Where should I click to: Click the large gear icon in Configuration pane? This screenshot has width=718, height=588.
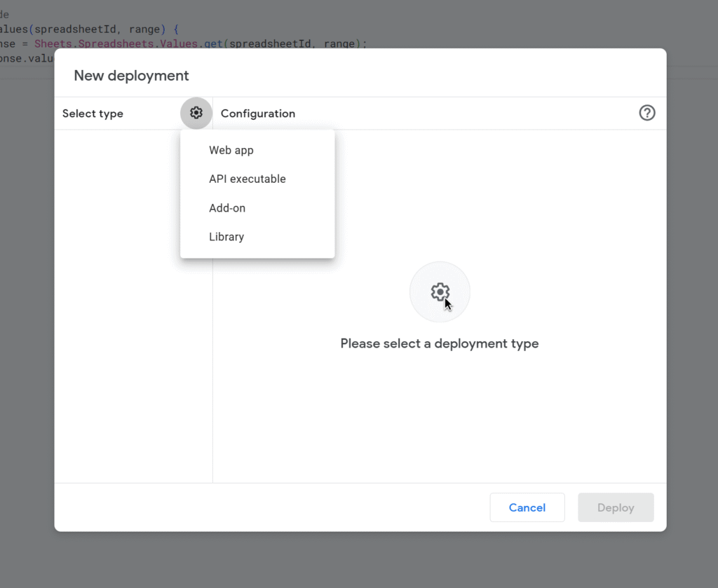click(440, 292)
